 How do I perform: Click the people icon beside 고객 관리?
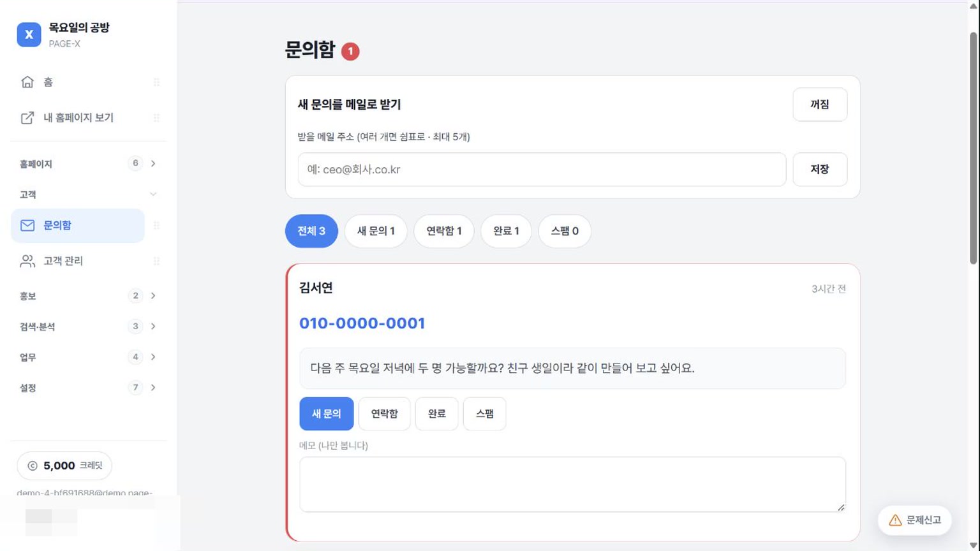point(27,261)
